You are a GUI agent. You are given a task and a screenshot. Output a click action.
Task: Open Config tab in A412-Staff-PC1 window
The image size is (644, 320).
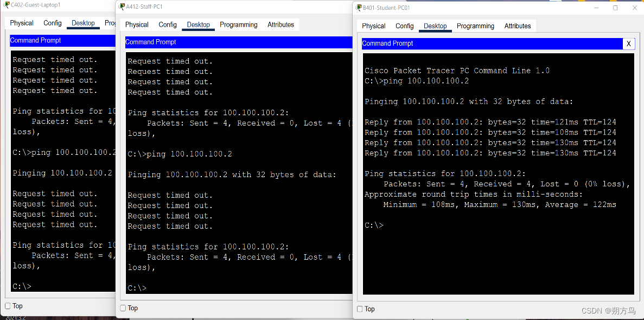pyautogui.click(x=168, y=24)
